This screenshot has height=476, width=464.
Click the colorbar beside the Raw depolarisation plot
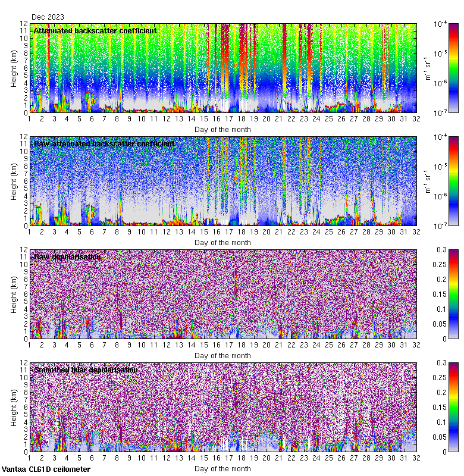[x=437, y=294]
